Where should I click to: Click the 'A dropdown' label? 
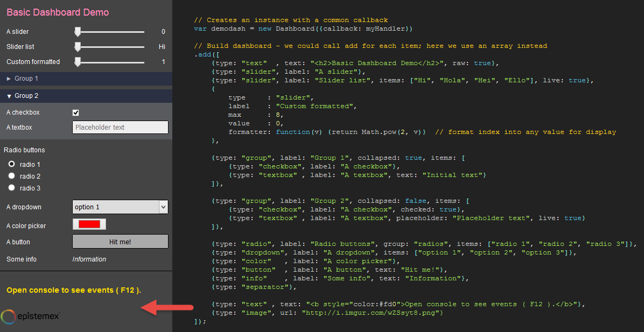point(24,207)
